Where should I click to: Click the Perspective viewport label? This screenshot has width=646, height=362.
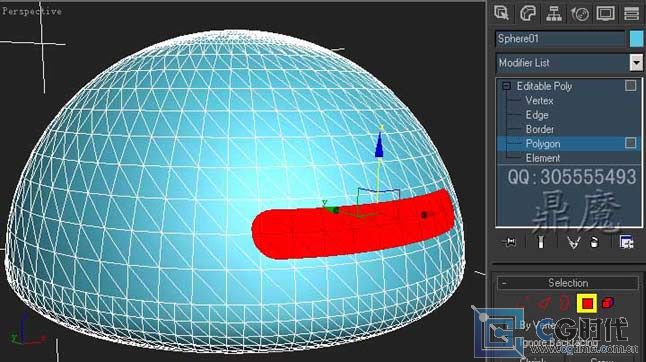tap(32, 12)
